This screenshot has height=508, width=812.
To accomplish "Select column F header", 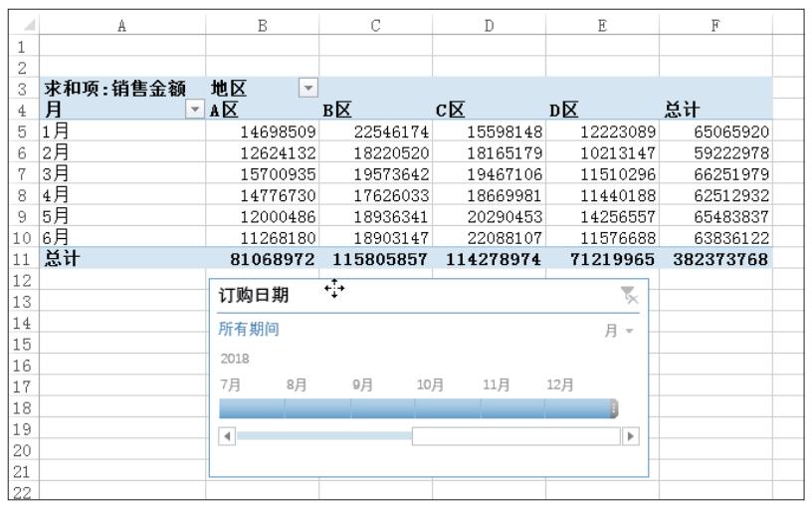I will (x=715, y=25).
